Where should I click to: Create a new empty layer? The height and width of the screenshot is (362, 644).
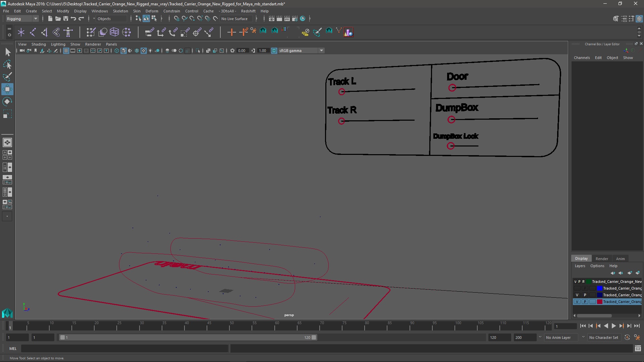click(630, 273)
